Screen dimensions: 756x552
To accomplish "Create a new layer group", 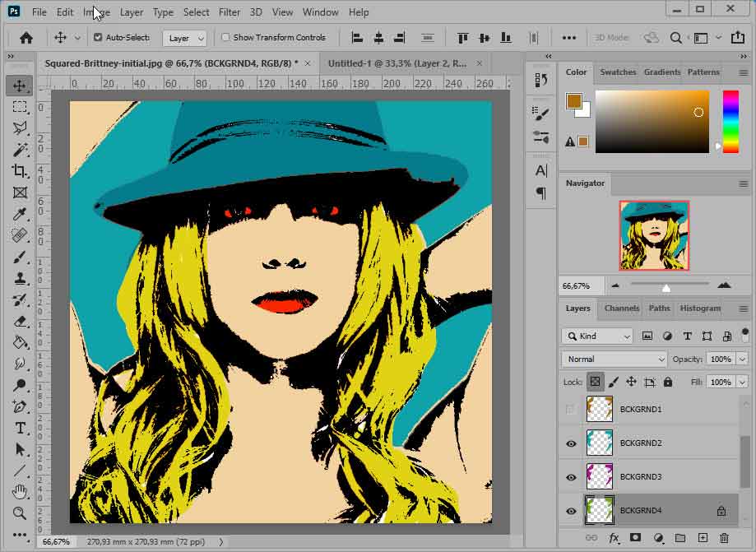I will 680,538.
